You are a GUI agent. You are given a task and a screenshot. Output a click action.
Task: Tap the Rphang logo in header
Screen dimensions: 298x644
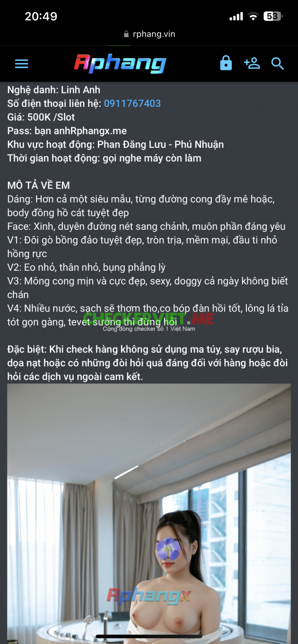(120, 64)
